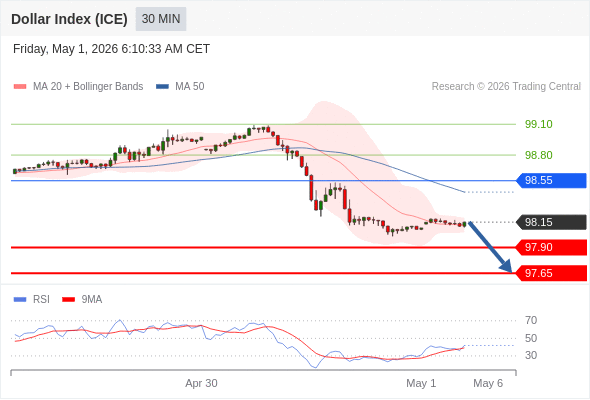Click the date and time stamp text
The image size is (590, 400).
tap(111, 49)
